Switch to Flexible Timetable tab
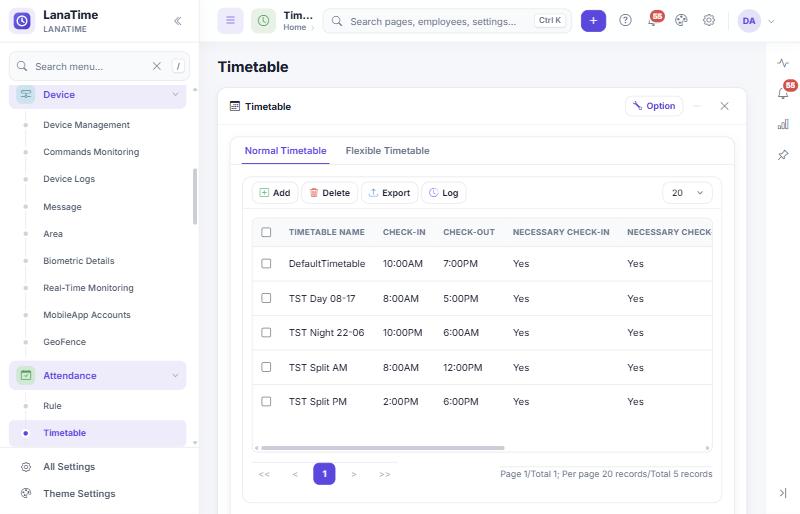The width and height of the screenshot is (800, 514). [387, 151]
